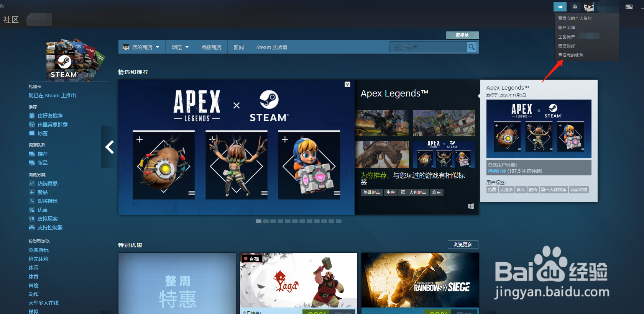
Task: Click the 玩家对战 user tag in tooltip
Action: tap(578, 190)
